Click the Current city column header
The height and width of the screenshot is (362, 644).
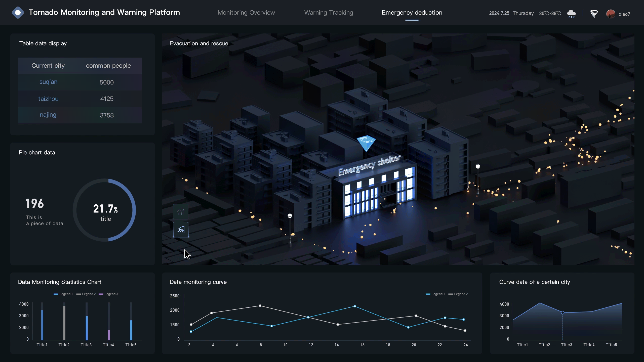click(48, 66)
